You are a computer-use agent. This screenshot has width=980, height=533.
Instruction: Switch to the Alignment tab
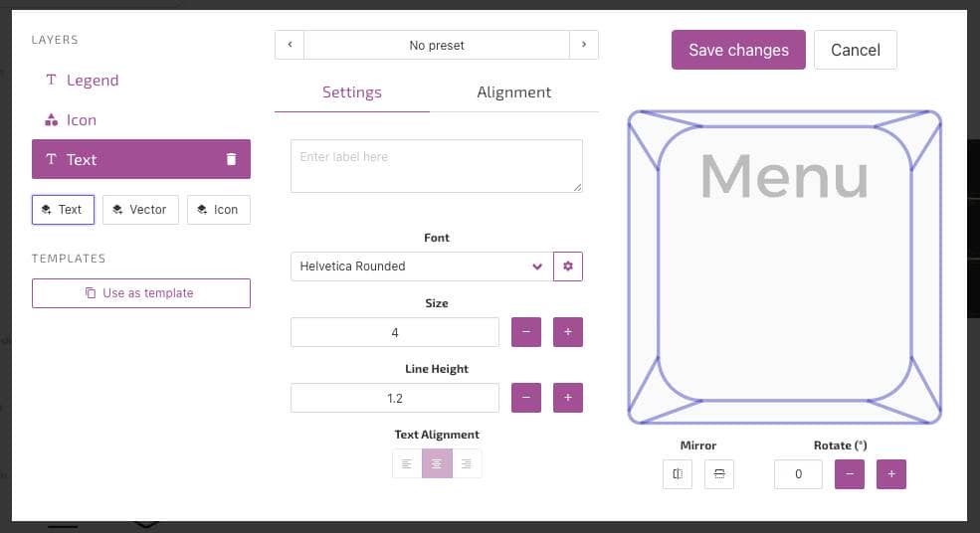[513, 92]
